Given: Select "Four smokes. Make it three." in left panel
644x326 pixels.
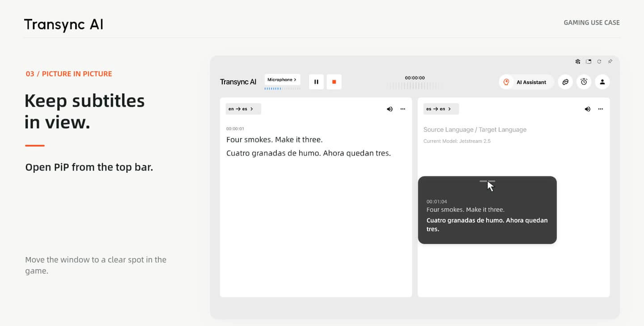Looking at the screenshot, I should pos(274,140).
